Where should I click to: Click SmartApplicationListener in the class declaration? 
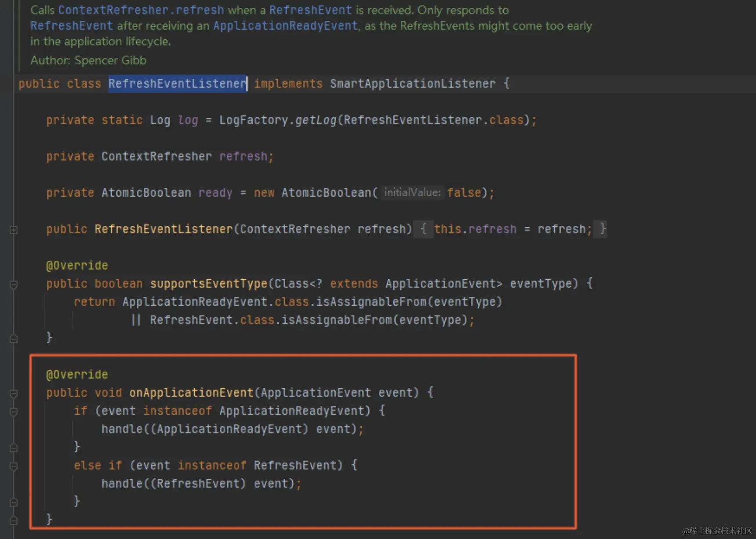pos(413,84)
